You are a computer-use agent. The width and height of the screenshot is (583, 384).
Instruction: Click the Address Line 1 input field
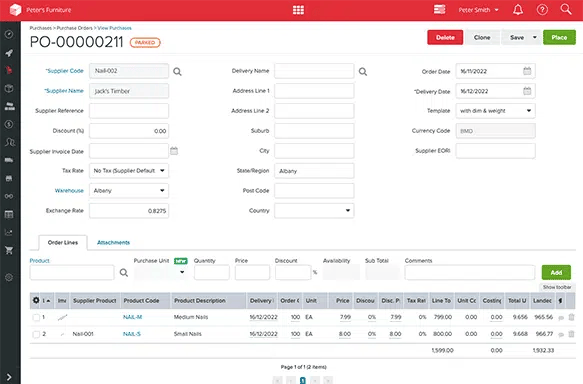[314, 91]
